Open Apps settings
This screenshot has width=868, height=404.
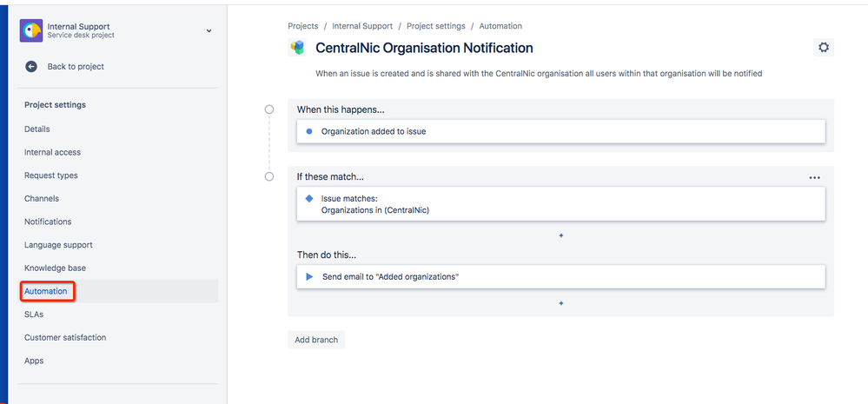pyautogui.click(x=34, y=361)
